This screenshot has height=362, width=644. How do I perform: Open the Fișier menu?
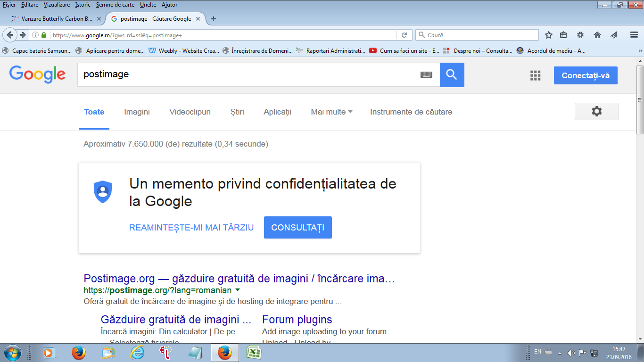[x=9, y=5]
